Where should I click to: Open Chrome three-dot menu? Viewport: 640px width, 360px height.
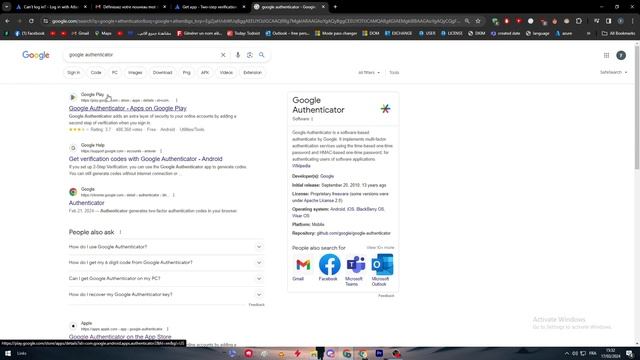tap(632, 21)
